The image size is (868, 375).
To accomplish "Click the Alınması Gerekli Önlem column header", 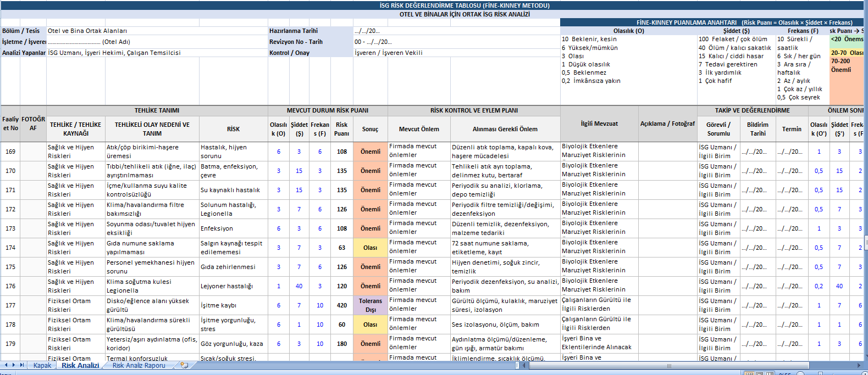I will (505, 129).
